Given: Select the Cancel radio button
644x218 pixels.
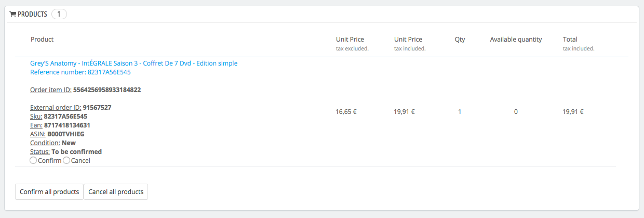Looking at the screenshot, I should (66, 161).
